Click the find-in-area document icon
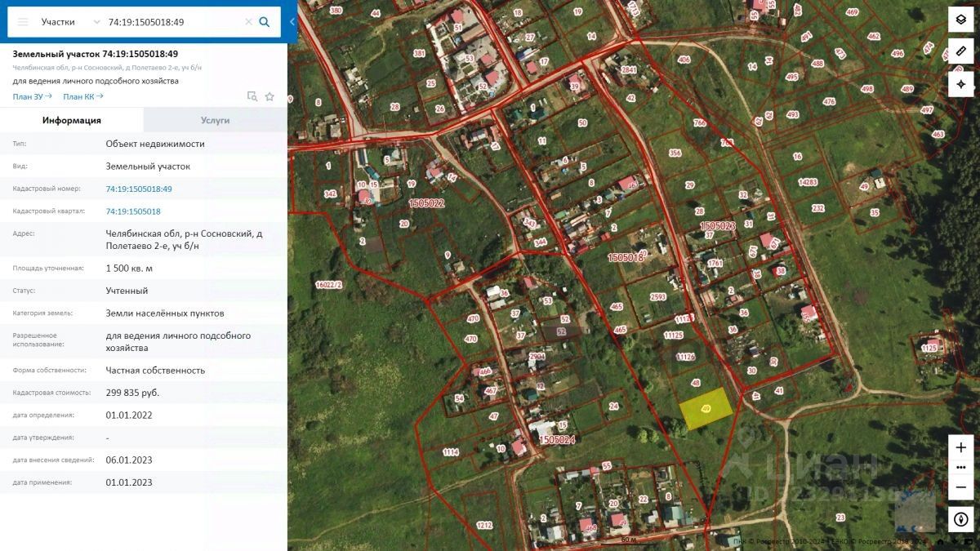Screen dimensions: 980x551 (x=252, y=96)
